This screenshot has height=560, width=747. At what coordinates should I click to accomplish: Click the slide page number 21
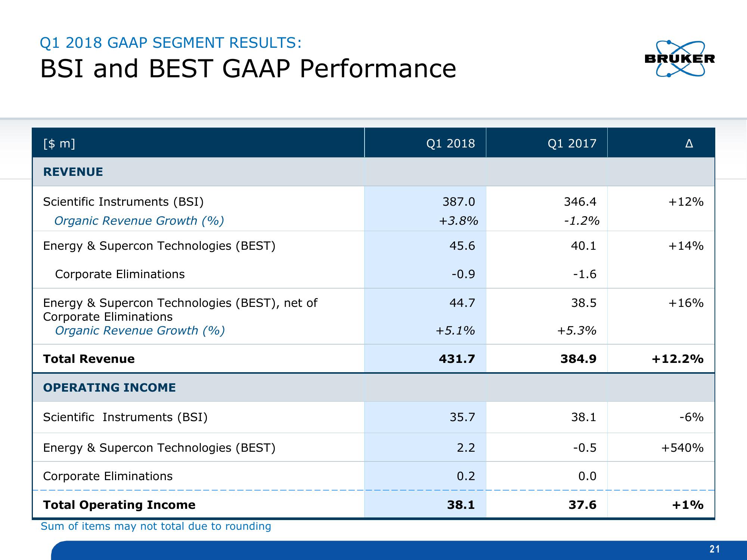(x=715, y=549)
